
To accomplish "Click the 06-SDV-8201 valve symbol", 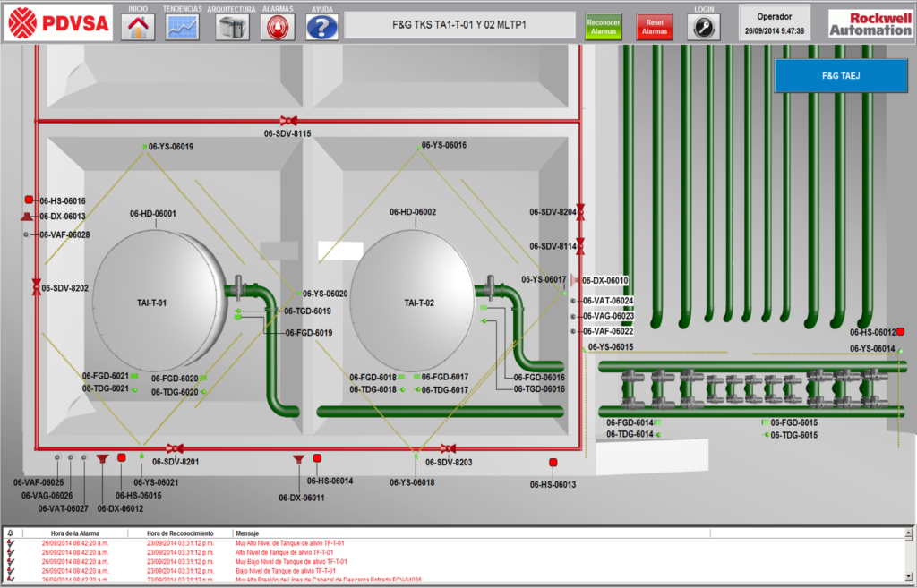I will coord(175,447).
